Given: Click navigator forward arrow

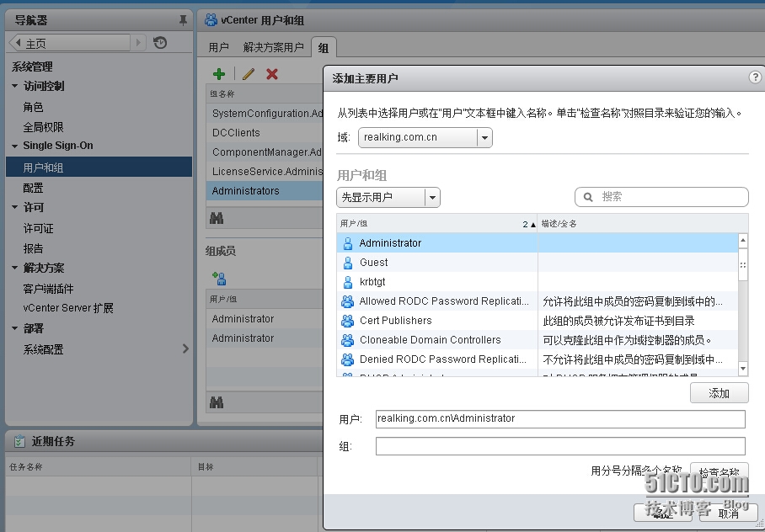Looking at the screenshot, I should (138, 44).
